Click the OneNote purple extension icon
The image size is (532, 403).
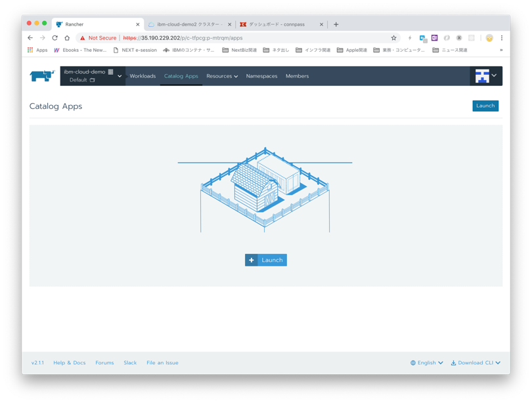[434, 38]
